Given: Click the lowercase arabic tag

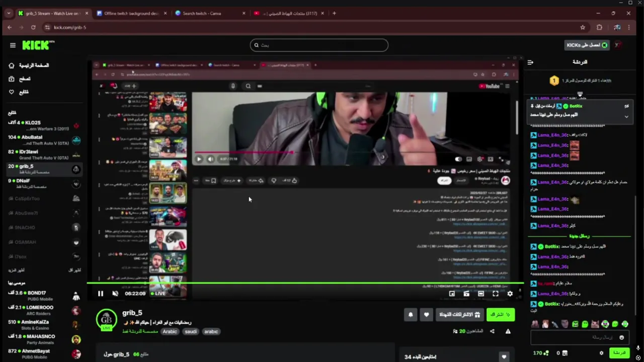Looking at the screenshot, I should [211, 332].
